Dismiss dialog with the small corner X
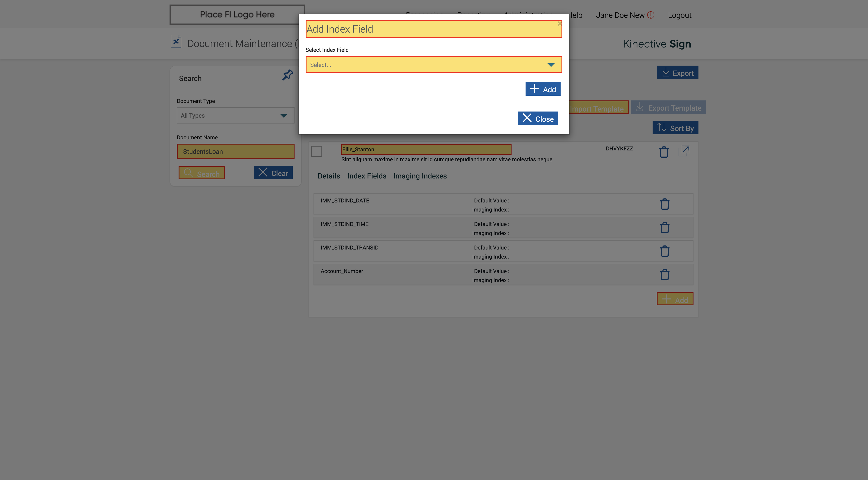This screenshot has height=480, width=868. tap(559, 24)
